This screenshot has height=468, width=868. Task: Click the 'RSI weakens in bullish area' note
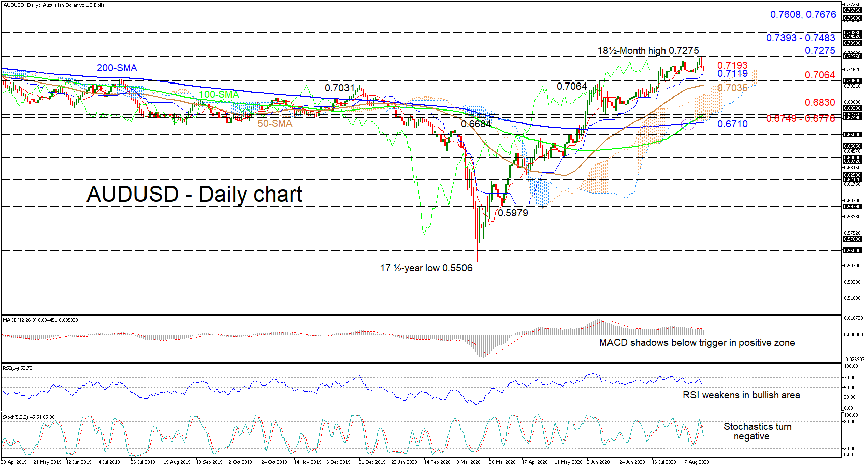pyautogui.click(x=741, y=395)
